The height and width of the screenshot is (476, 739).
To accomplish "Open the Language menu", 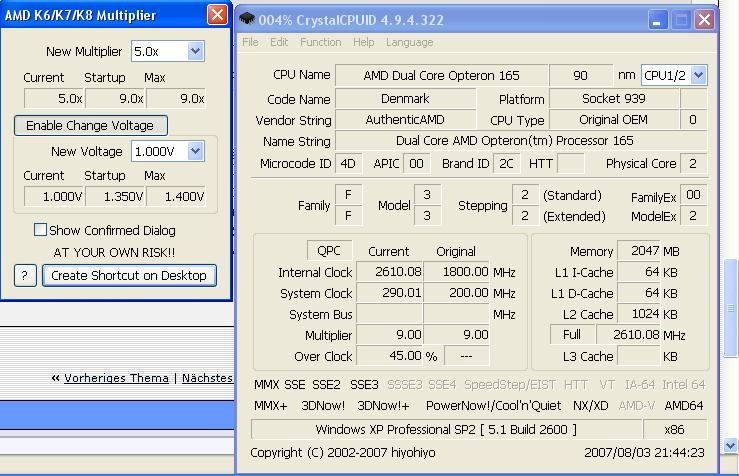I will tap(409, 42).
